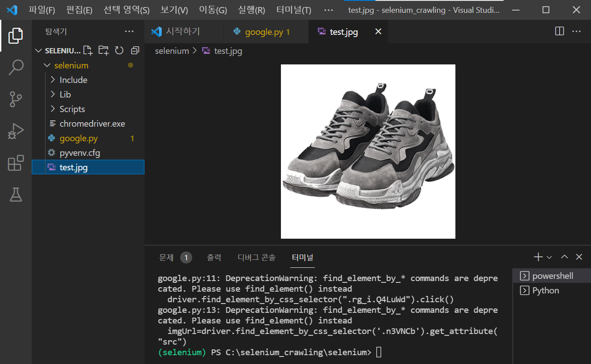This screenshot has height=364, width=591.
Task: Create a new terminal with plus icon
Action: point(538,257)
